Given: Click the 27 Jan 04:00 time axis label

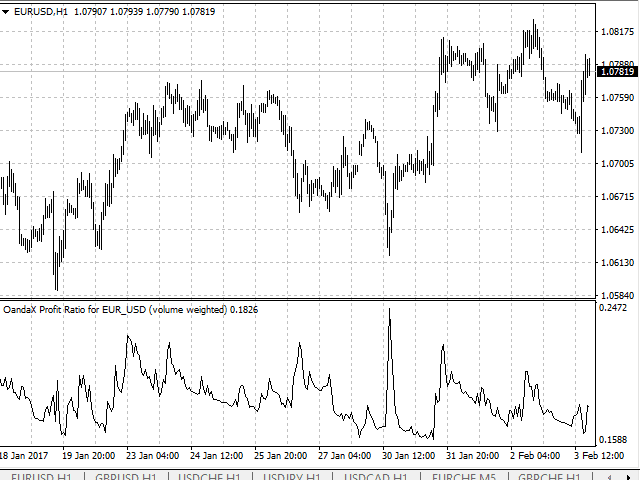Looking at the screenshot, I should click(x=344, y=456).
